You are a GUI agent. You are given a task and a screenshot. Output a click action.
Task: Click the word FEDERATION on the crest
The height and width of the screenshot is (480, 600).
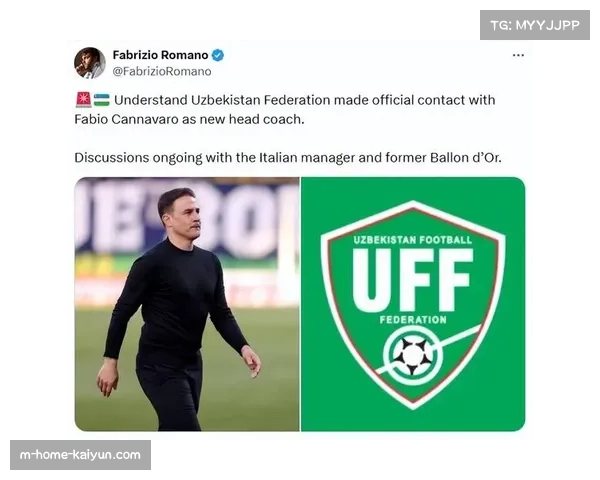(413, 320)
